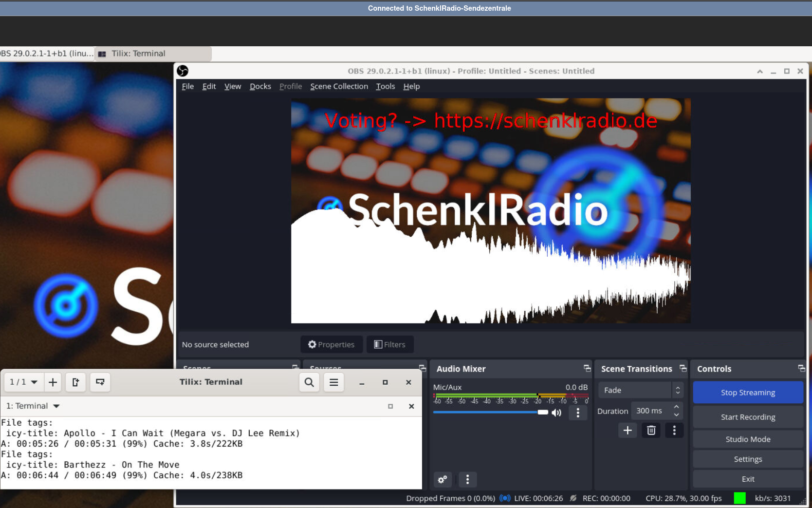
Task: Add new terminal session in Tilix
Action: (x=53, y=382)
